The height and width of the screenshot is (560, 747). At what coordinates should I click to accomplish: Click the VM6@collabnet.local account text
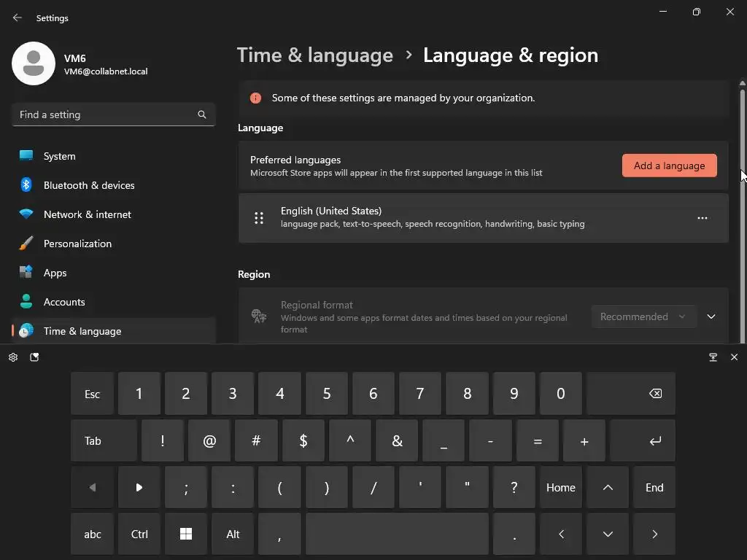pos(106,71)
